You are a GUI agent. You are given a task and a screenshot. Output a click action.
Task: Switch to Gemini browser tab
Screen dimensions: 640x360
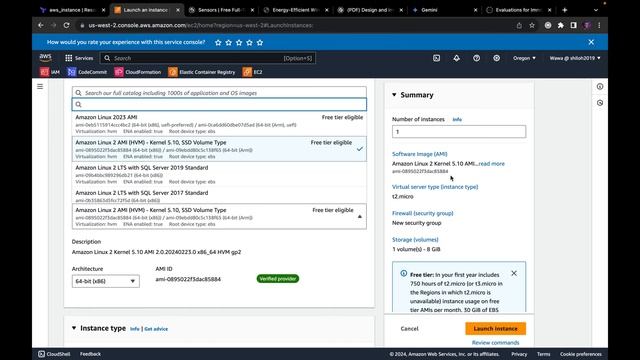[444, 10]
